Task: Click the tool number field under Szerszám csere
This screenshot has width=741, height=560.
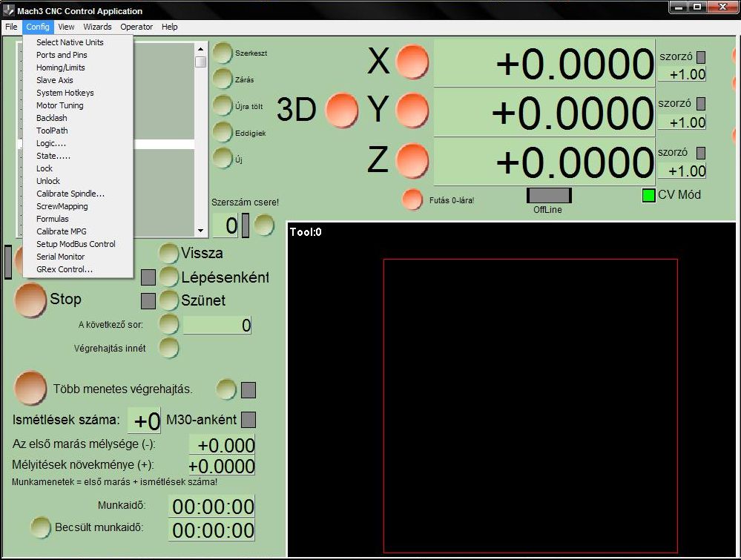Action: [226, 226]
